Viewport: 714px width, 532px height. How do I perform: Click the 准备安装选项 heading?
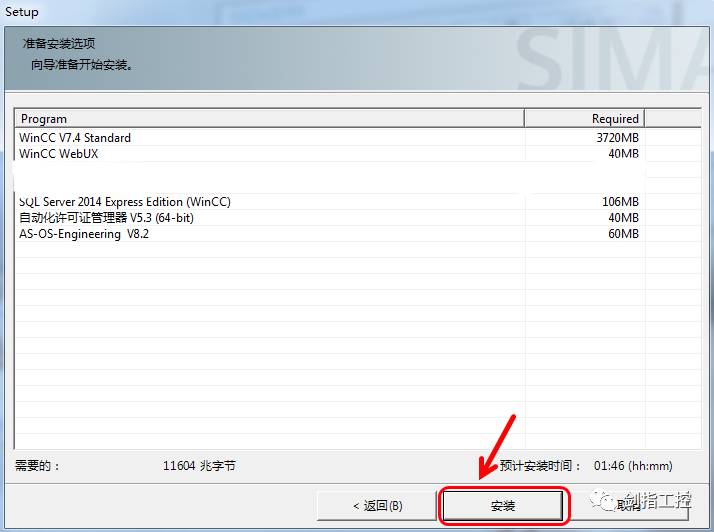pos(59,43)
